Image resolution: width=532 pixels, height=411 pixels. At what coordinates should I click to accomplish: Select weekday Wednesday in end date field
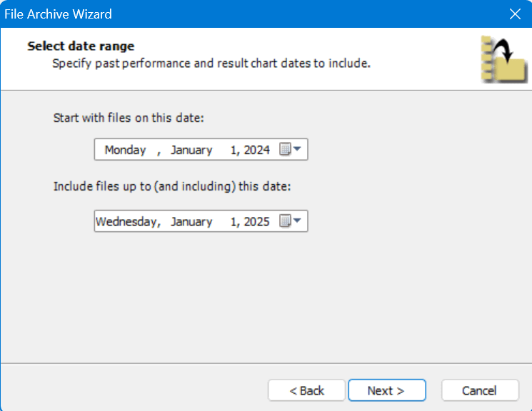tap(127, 221)
